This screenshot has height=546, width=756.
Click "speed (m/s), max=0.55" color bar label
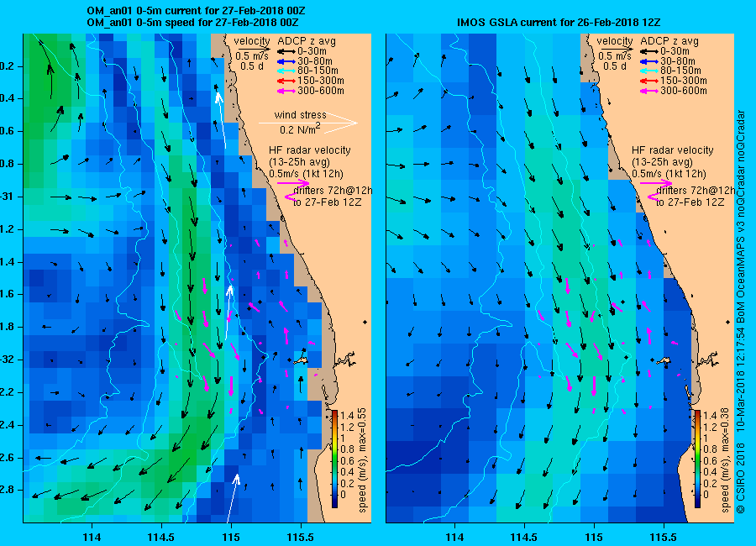(x=362, y=459)
